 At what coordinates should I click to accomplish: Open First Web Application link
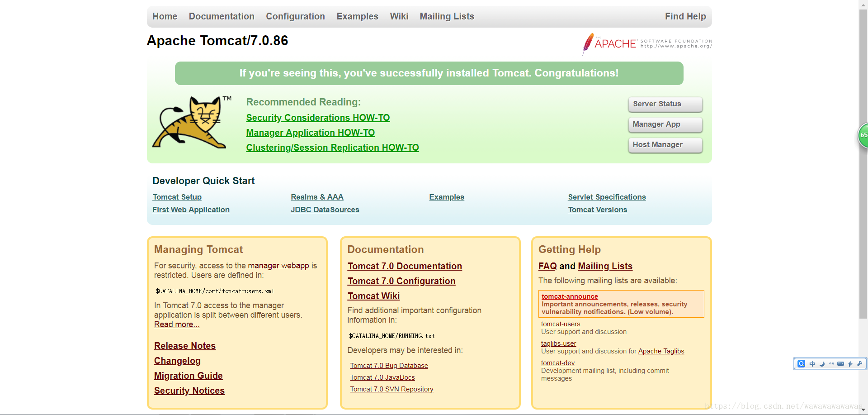pos(191,210)
